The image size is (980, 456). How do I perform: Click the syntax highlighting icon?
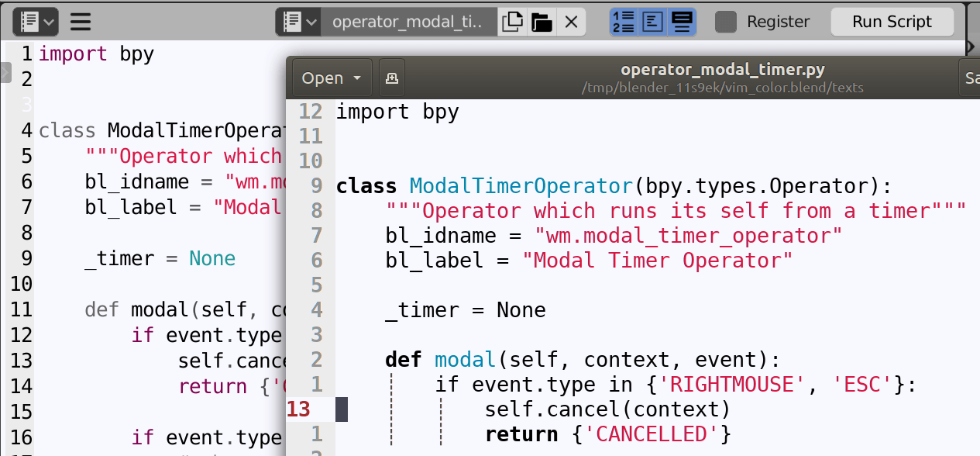681,21
